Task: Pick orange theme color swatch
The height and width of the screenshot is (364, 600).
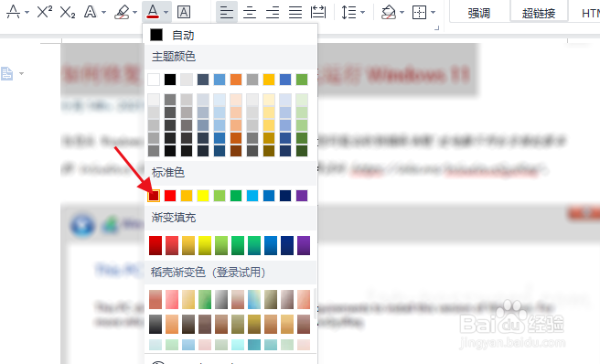Action: 236,80
